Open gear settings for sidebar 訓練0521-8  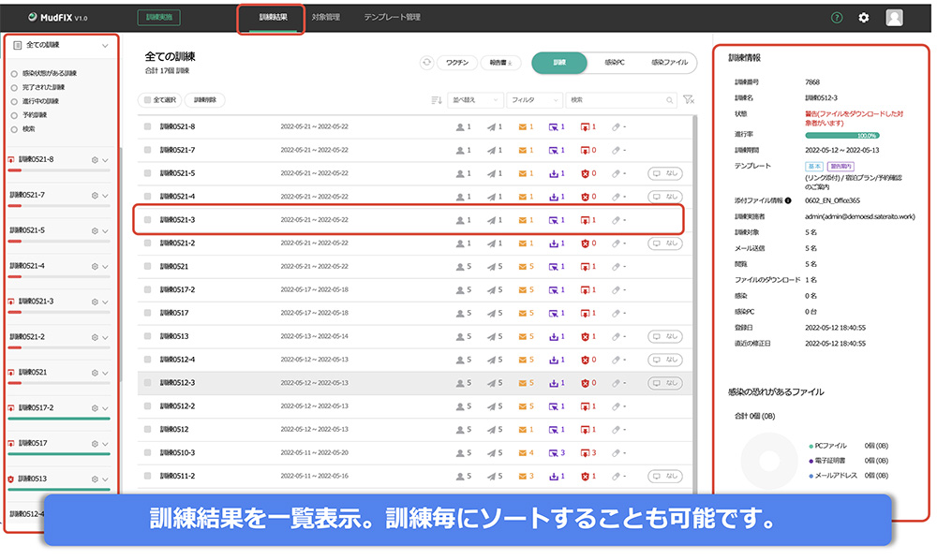click(x=95, y=160)
